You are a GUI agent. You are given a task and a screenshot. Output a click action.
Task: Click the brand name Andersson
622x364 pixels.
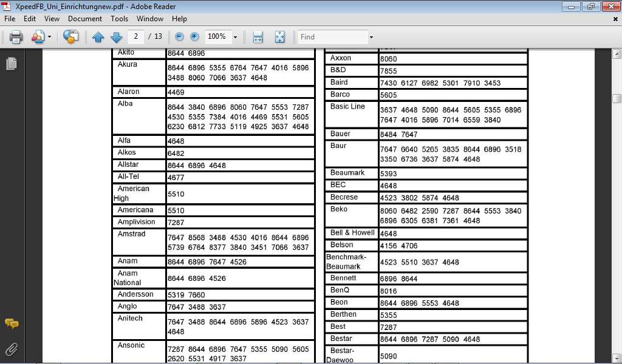point(135,294)
